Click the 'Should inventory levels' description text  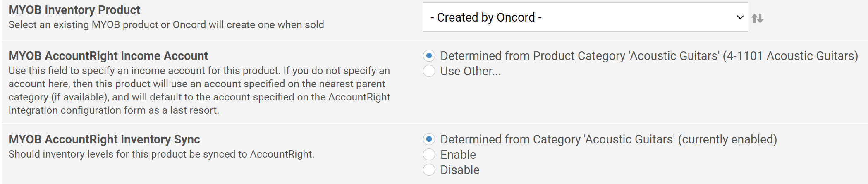click(161, 154)
